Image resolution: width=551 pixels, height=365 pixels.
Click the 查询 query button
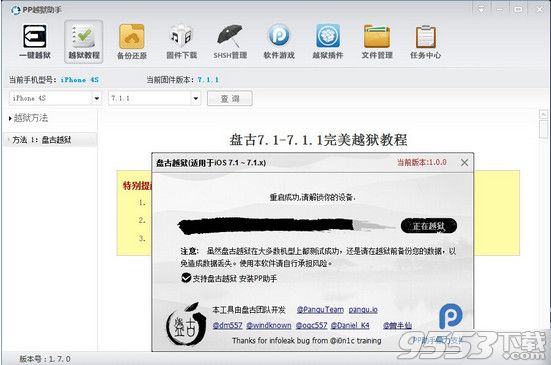pos(230,98)
